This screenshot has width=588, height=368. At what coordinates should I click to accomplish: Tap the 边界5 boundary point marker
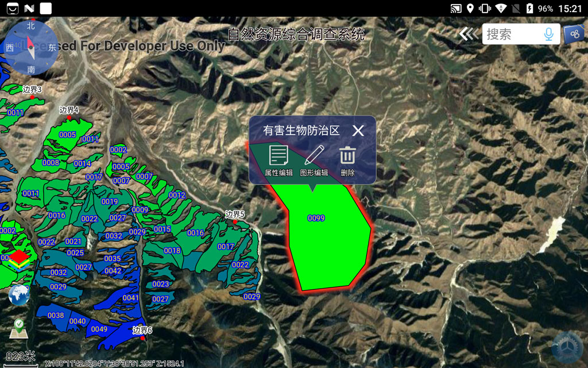(235, 221)
